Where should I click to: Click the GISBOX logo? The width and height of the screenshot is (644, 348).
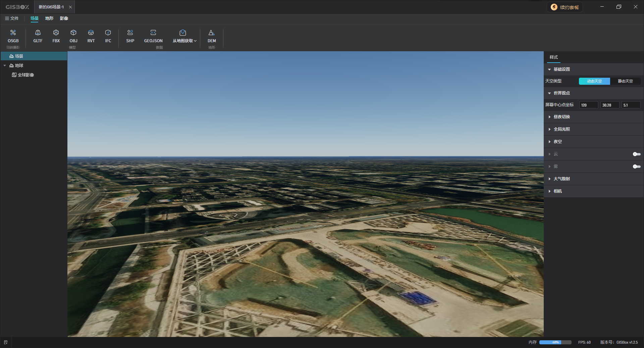17,7
